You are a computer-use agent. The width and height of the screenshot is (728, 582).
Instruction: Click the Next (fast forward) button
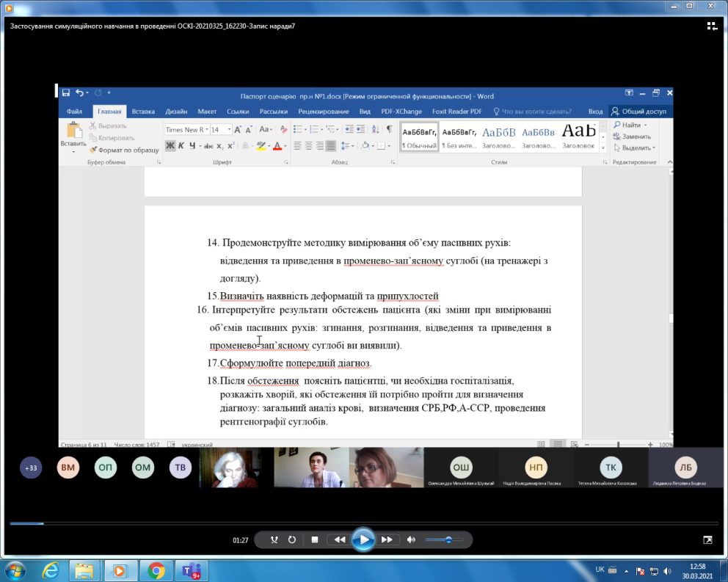(387, 540)
